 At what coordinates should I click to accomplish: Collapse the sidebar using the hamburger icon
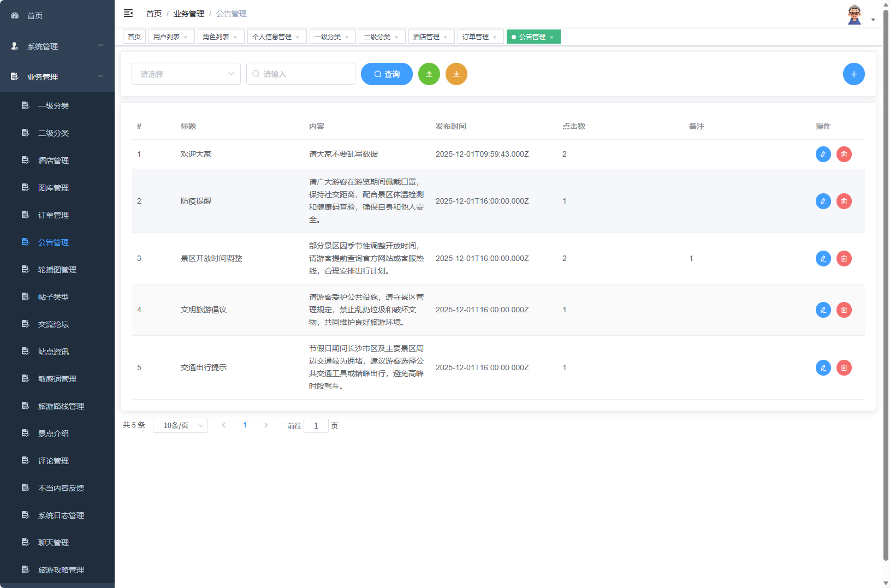128,13
